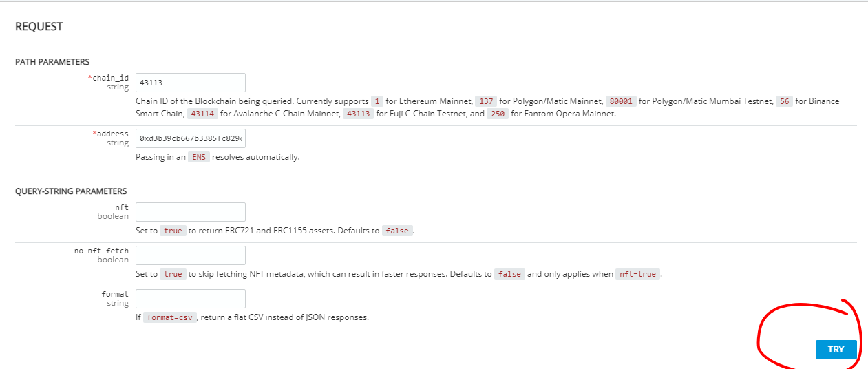
Task: Select the address input field
Action: point(191,138)
